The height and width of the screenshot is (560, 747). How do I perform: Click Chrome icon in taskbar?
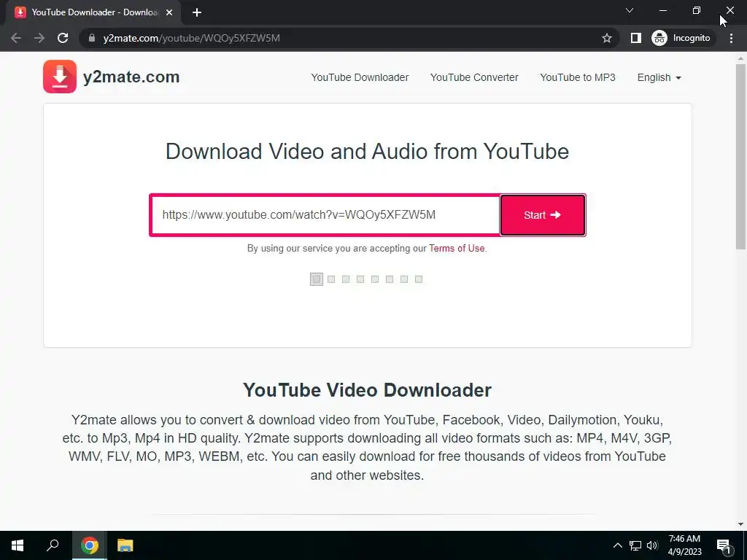pyautogui.click(x=89, y=545)
